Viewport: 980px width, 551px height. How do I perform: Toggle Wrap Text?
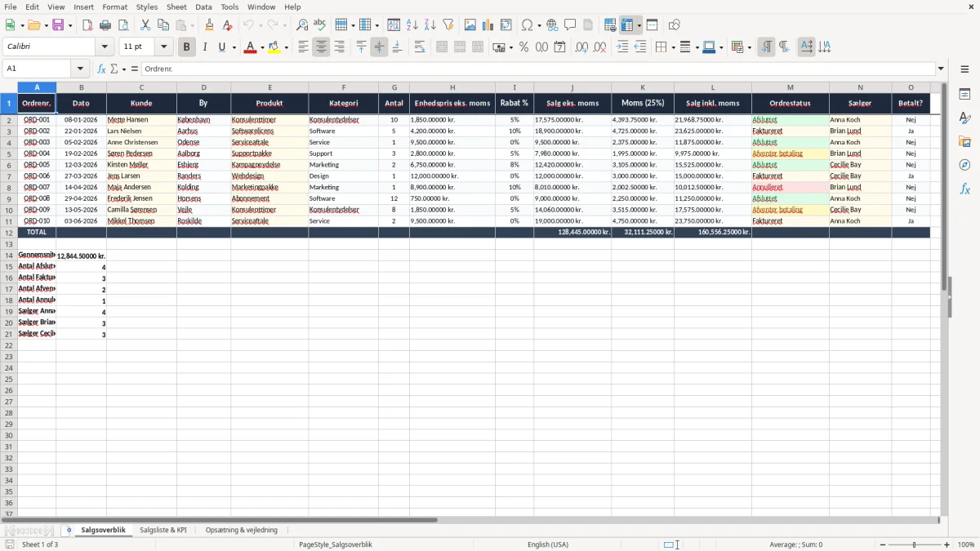point(420,47)
